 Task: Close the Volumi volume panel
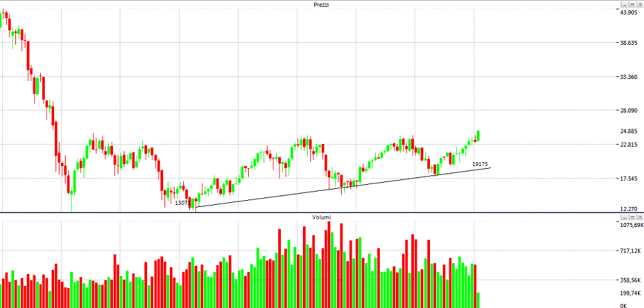click(x=640, y=217)
